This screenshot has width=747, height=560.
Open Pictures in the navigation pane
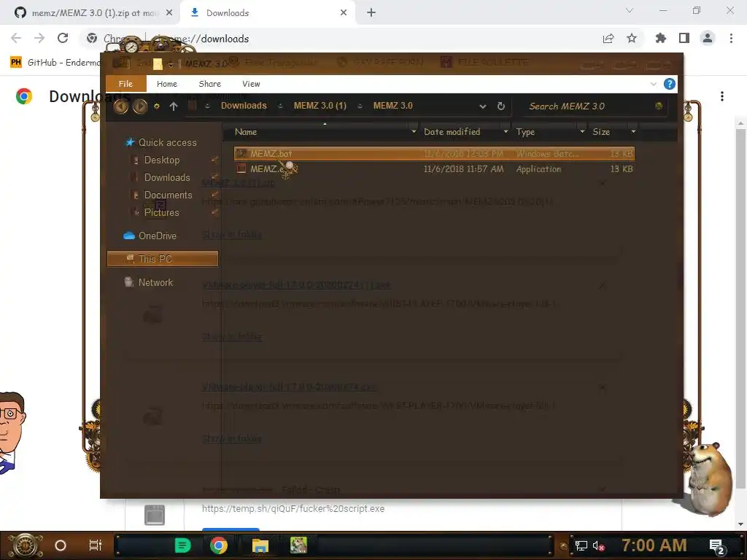(161, 212)
